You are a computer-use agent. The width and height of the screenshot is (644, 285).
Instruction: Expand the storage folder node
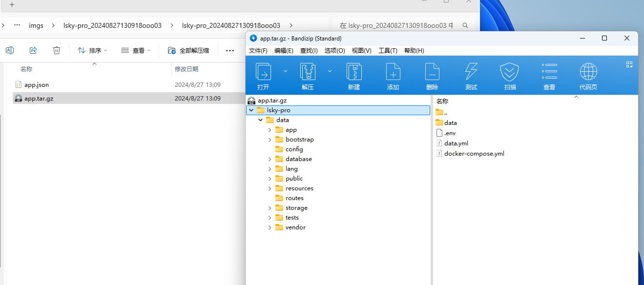[270, 208]
